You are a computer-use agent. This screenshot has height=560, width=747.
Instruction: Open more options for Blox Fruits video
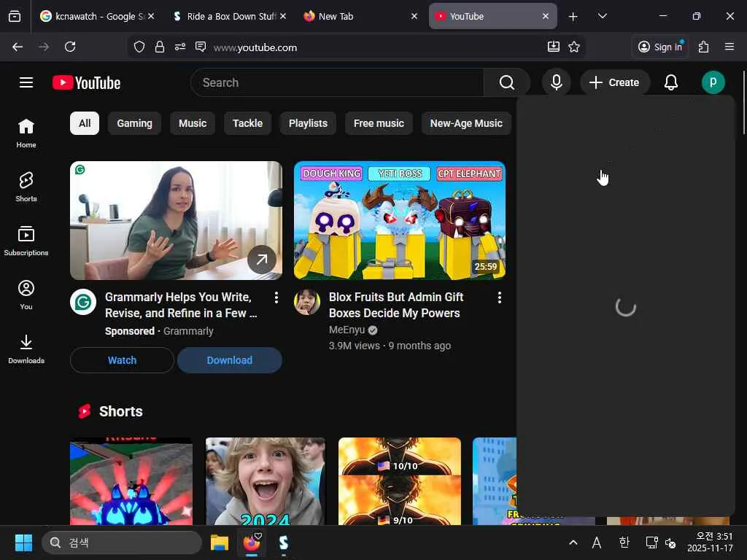(x=499, y=297)
